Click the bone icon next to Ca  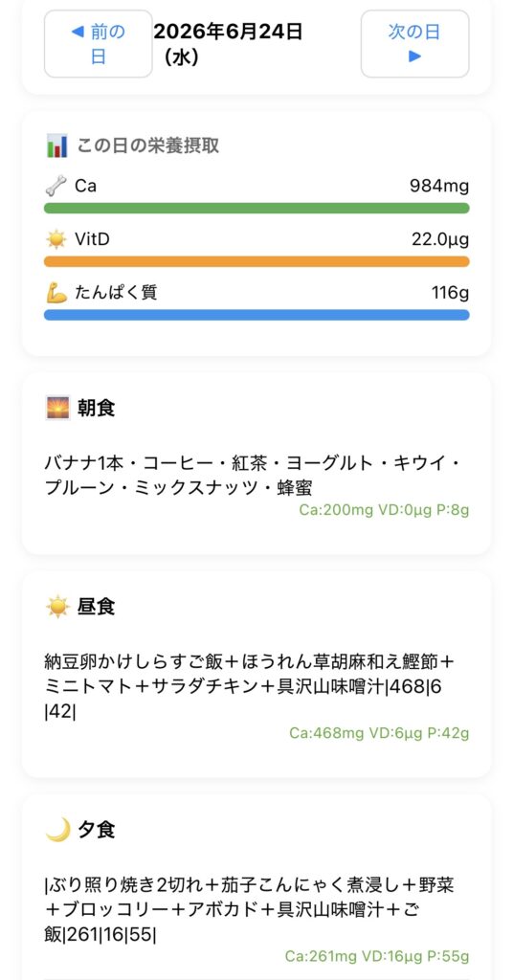[x=56, y=187]
